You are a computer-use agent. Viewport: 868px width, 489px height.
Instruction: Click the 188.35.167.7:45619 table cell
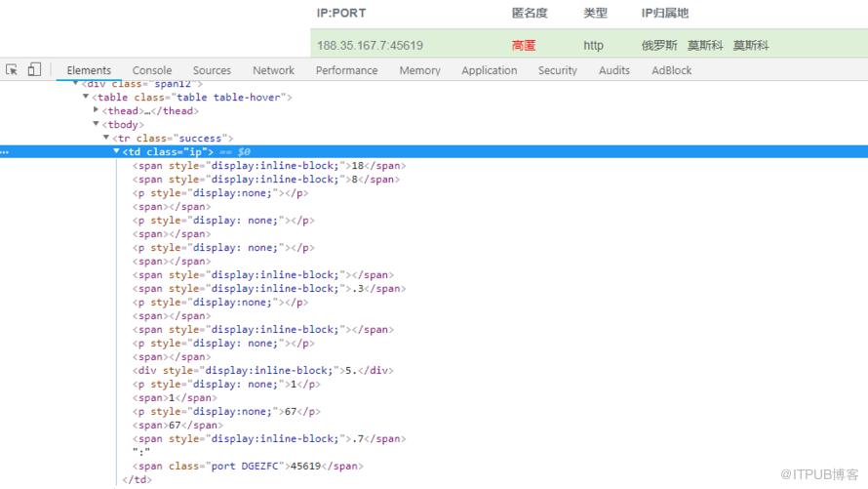(370, 45)
